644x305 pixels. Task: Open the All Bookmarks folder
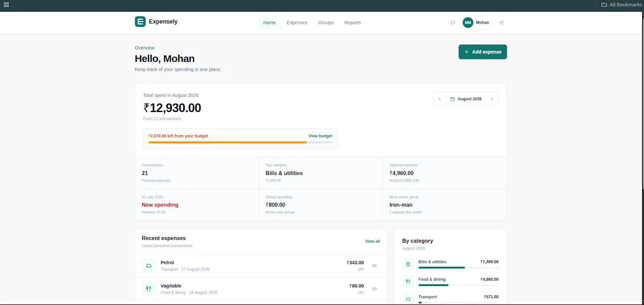[x=621, y=5]
